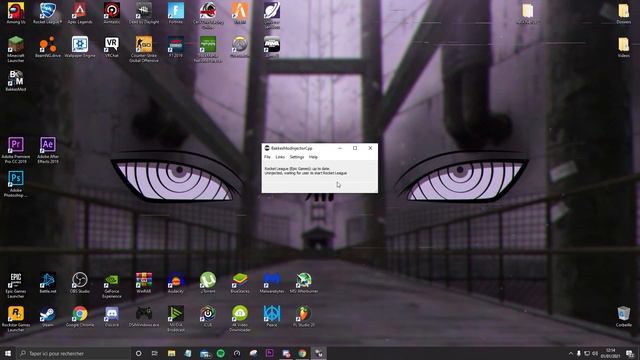Open the notification center icon
This screenshot has height=360, width=640.
coord(631,353)
